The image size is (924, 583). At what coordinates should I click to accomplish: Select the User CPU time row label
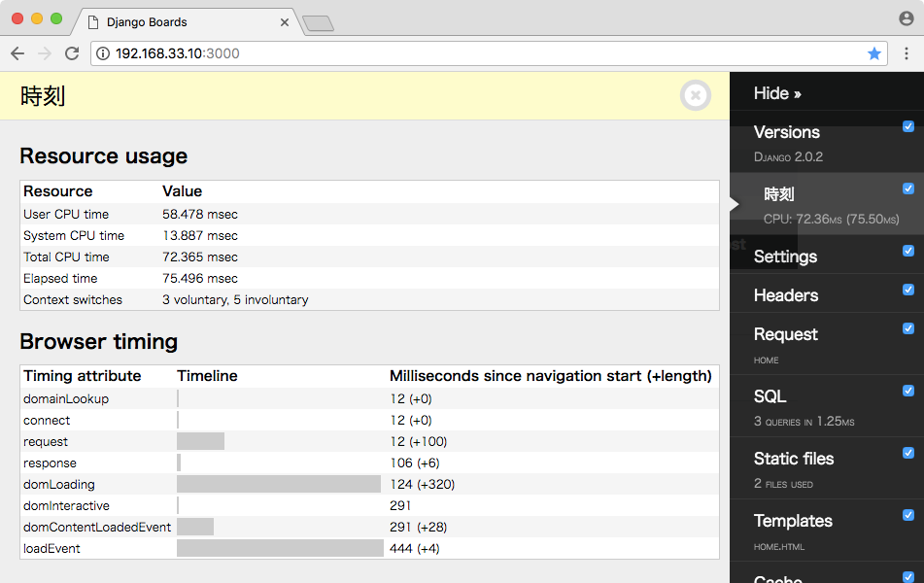click(66, 214)
